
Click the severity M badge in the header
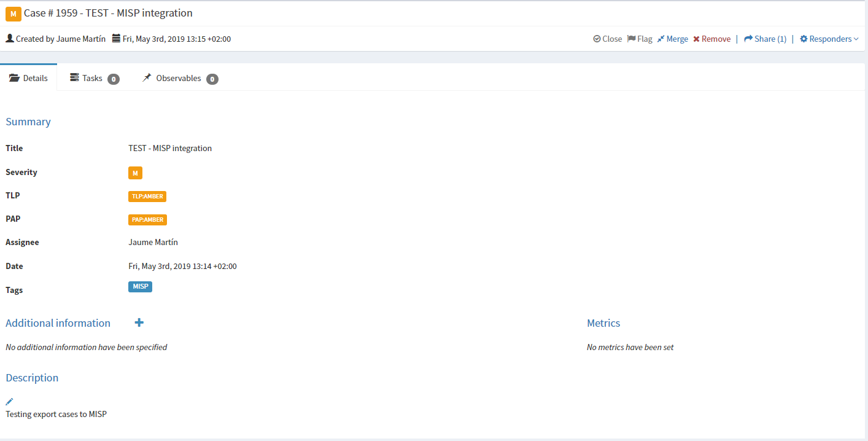13,13
